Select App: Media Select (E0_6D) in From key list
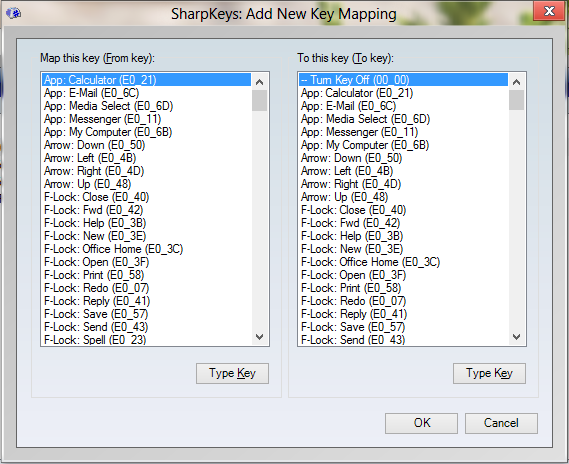This screenshot has width=569, height=464. [x=147, y=106]
